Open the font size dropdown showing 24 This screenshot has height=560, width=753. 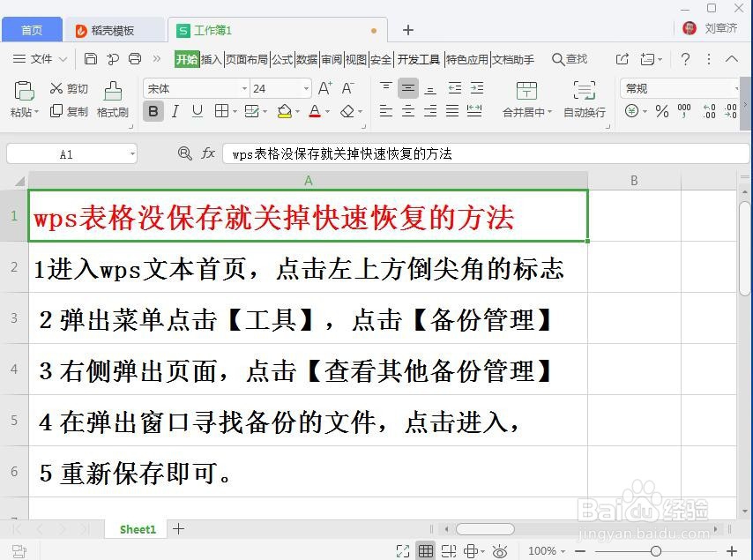click(306, 88)
